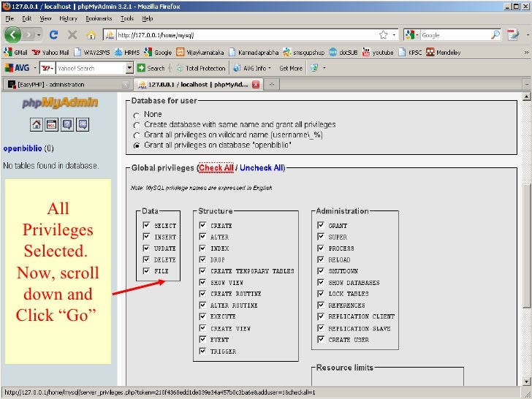
Task: Open phpMyAdmin documentation icon
Action: [x=67, y=124]
